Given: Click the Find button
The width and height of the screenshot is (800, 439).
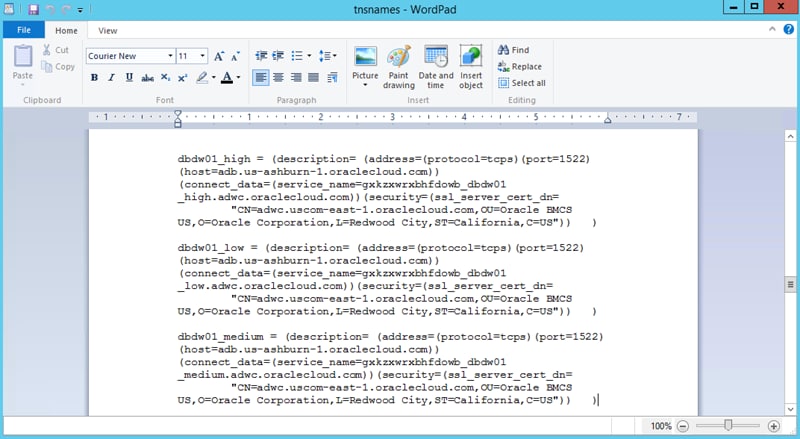Looking at the screenshot, I should (x=513, y=50).
